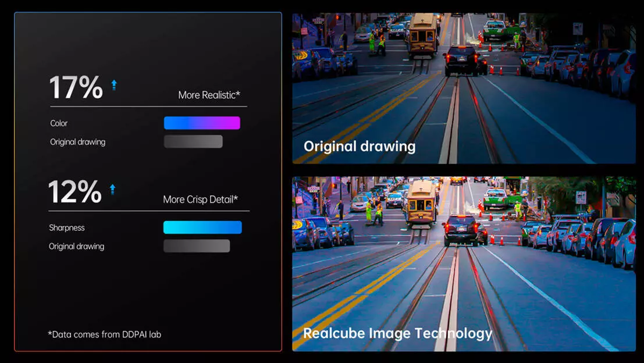
Task: Click the gray bar under Sharpness
Action: [x=197, y=246]
